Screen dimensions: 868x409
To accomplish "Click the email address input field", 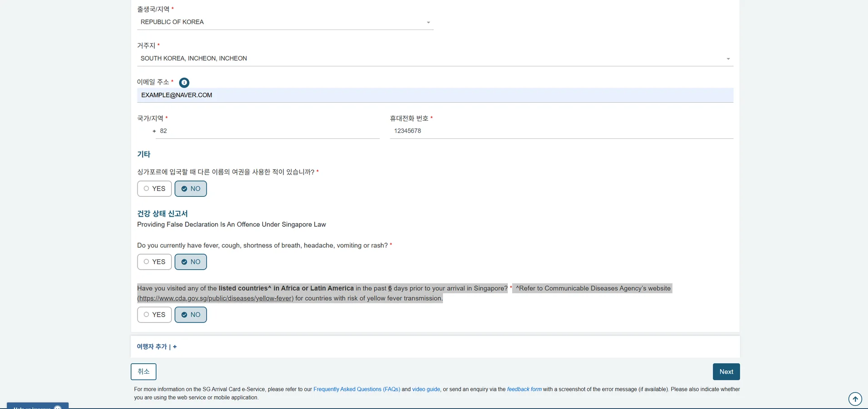I will [434, 95].
